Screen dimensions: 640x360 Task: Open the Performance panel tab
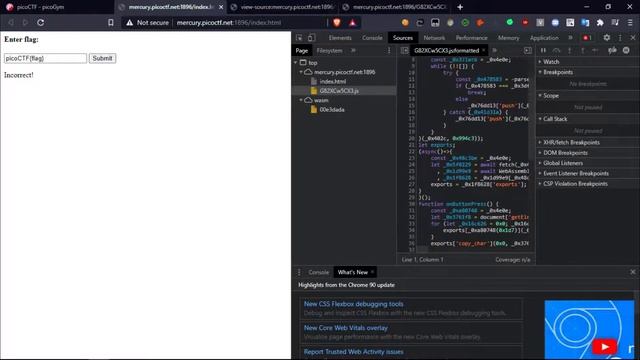click(471, 38)
